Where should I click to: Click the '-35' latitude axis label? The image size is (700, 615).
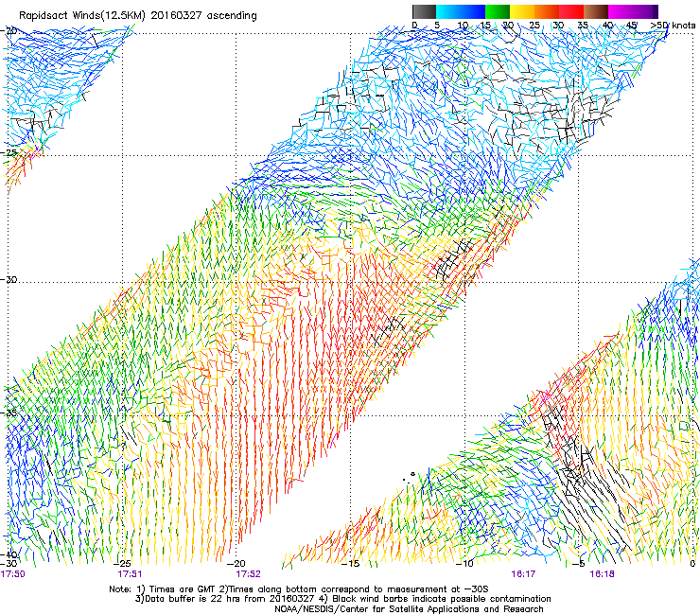click(9, 413)
